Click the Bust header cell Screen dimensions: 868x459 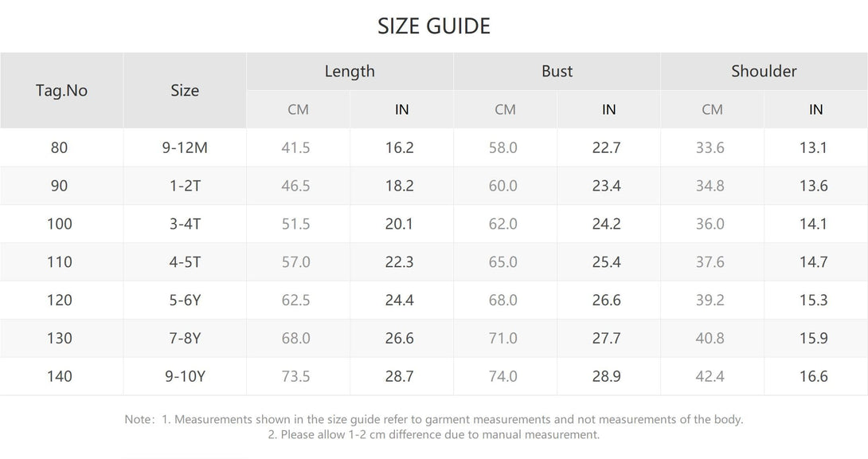click(x=557, y=71)
